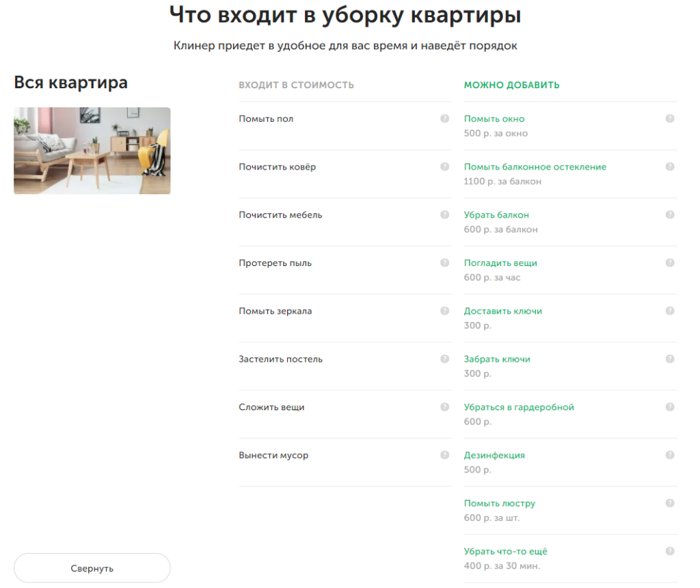Add the Помыть балконное остекление option
Viewport: 700px width, 588px height.
(x=535, y=168)
